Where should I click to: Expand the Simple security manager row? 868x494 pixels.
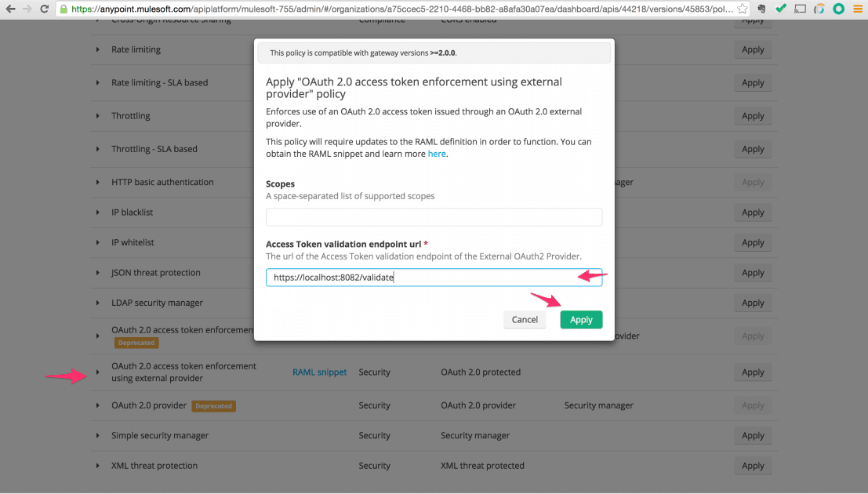click(98, 436)
